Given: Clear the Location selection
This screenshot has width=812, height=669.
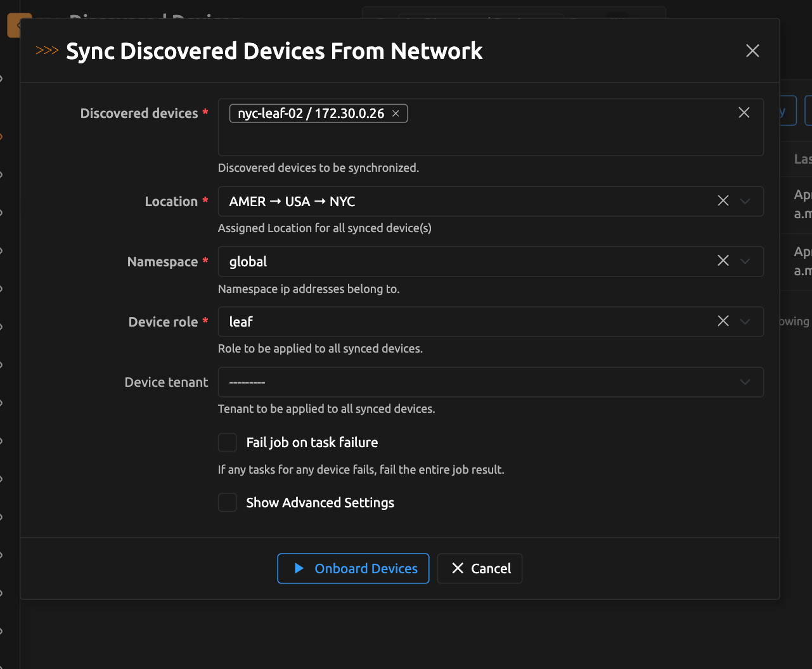Looking at the screenshot, I should (723, 201).
